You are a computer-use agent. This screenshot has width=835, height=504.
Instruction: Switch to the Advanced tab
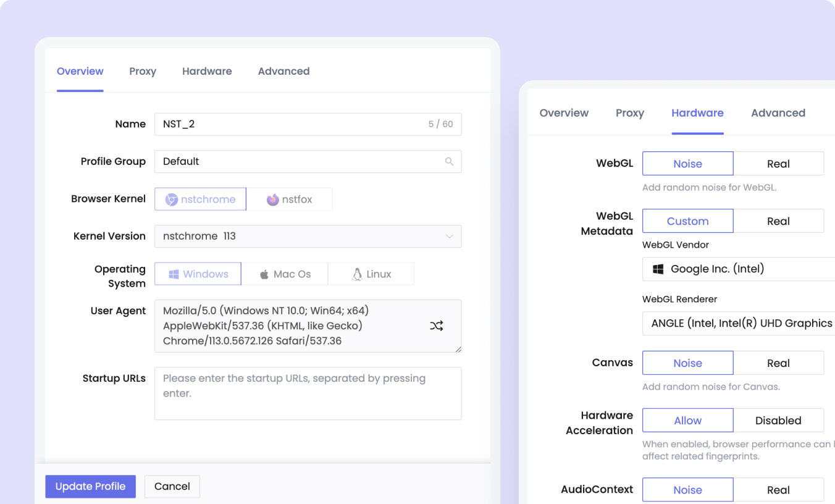click(x=283, y=71)
